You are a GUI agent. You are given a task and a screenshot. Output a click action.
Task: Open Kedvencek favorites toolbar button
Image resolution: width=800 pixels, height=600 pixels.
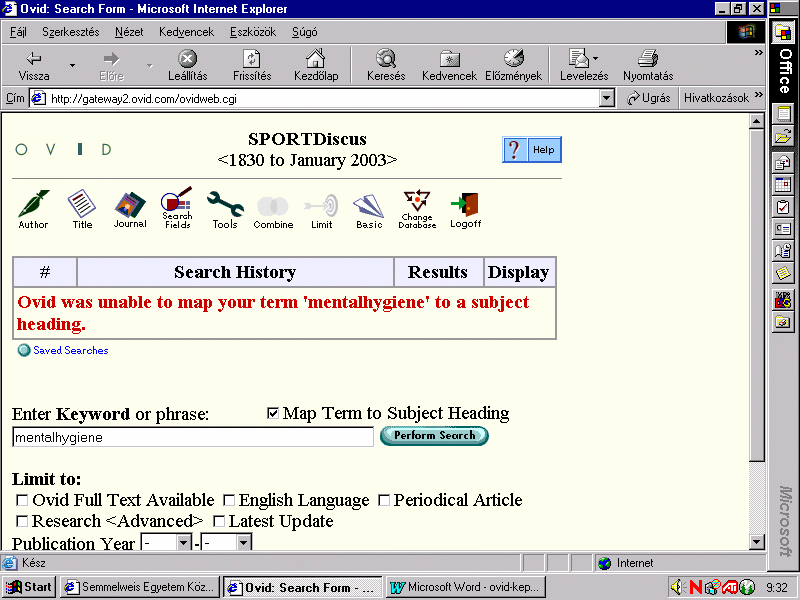pyautogui.click(x=449, y=65)
